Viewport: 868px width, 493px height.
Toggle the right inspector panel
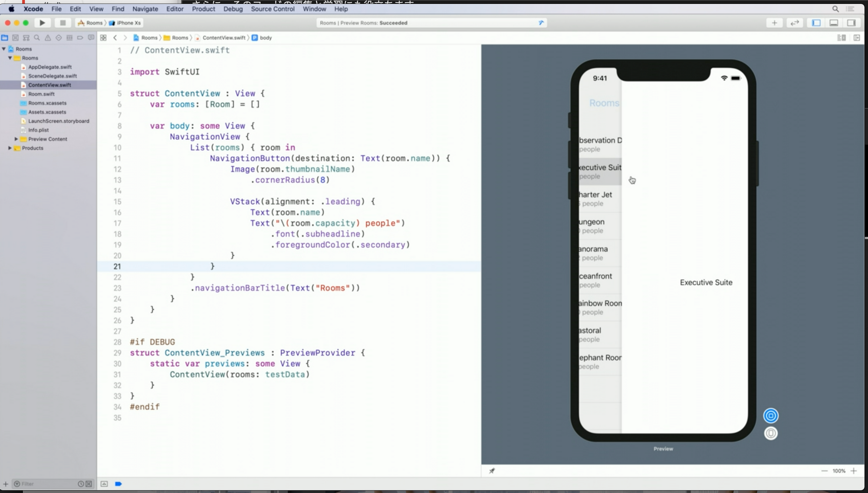tap(851, 23)
